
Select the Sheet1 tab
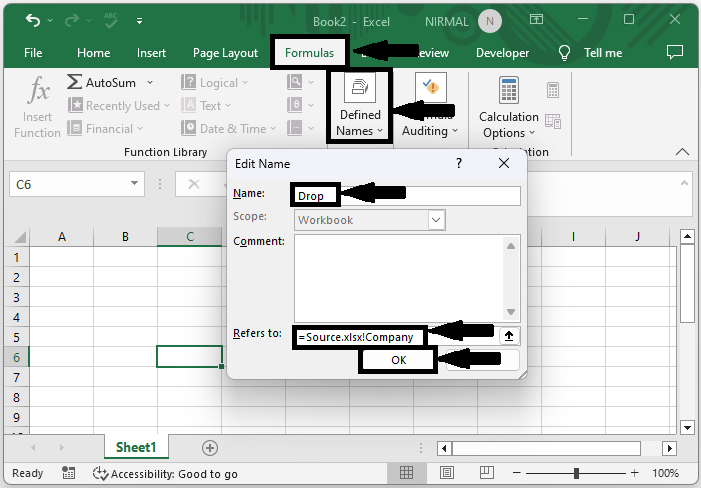[136, 447]
